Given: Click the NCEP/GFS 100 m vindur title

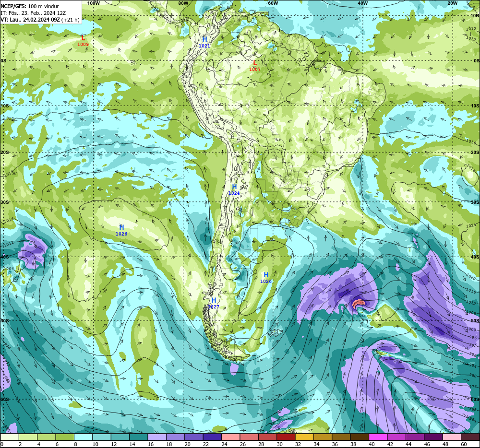Looking at the screenshot, I should tap(30, 6).
